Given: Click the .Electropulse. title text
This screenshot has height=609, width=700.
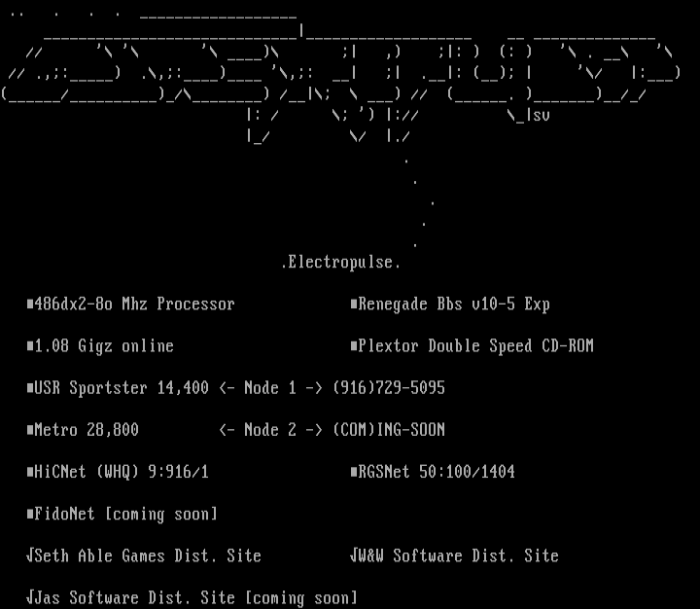Looking at the screenshot, I should pyautogui.click(x=340, y=263).
